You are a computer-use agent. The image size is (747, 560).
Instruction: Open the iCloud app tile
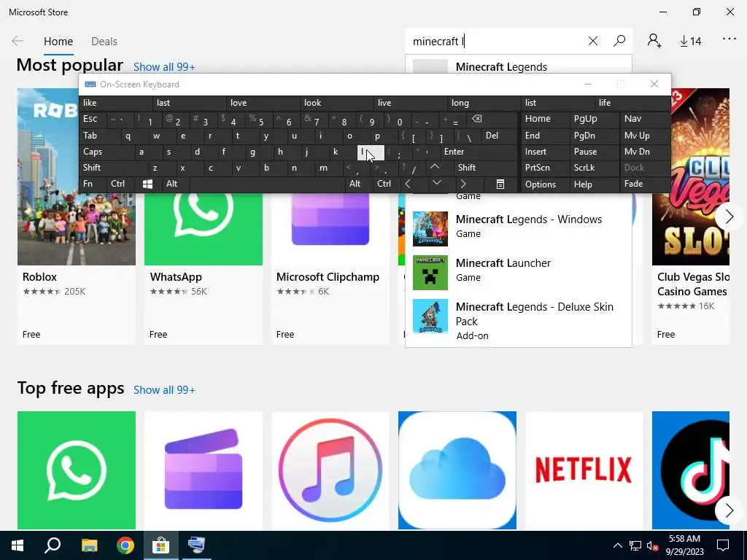(x=457, y=470)
